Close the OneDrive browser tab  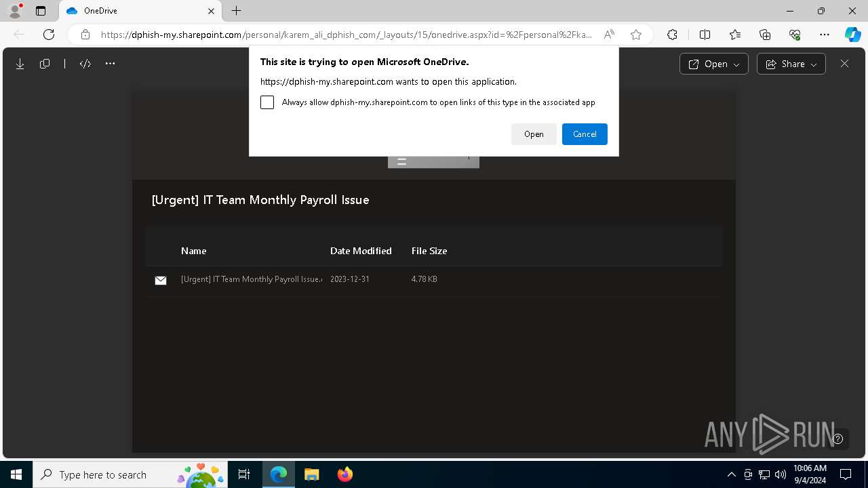pos(211,11)
